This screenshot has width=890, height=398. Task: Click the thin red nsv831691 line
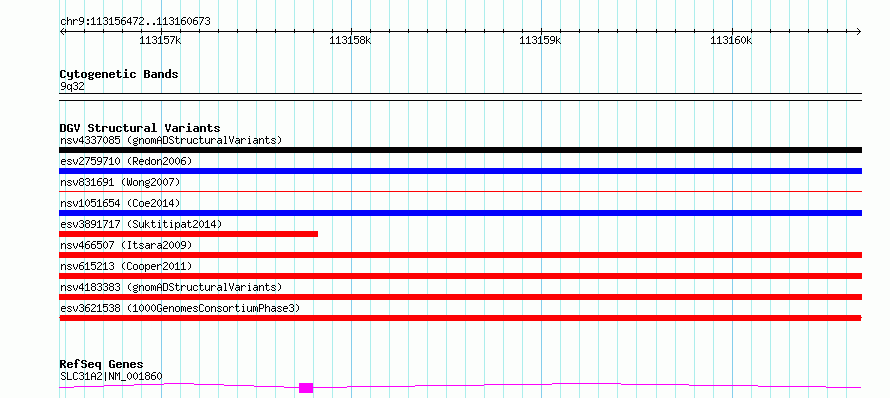click(x=460, y=192)
